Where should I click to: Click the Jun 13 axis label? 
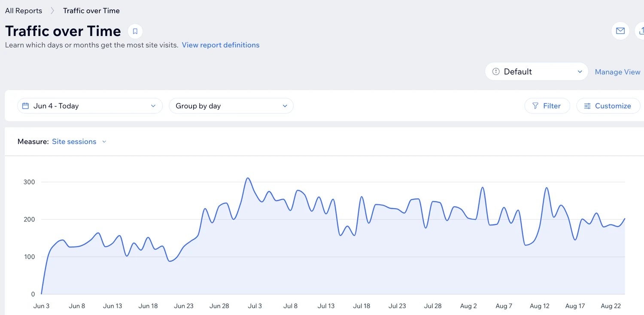click(112, 306)
